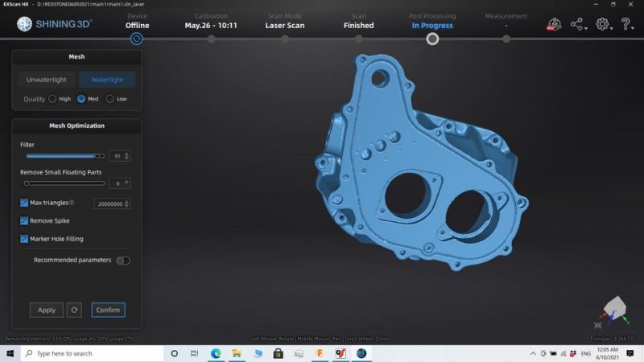Click the reset icon beside Apply
644x362 pixels.
click(x=74, y=310)
